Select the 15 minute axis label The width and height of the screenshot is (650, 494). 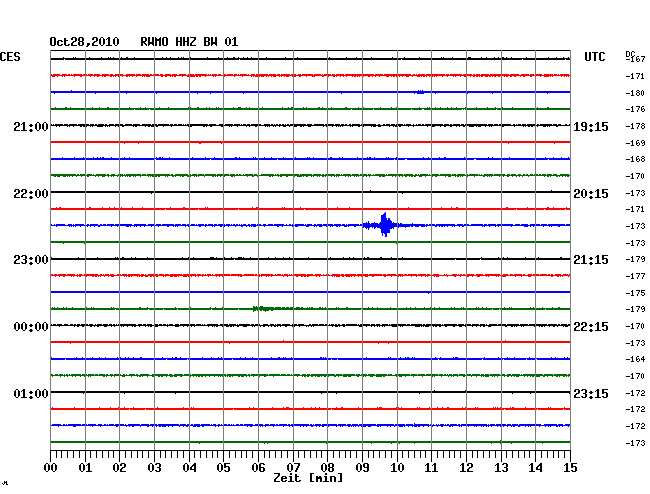(x=570, y=468)
